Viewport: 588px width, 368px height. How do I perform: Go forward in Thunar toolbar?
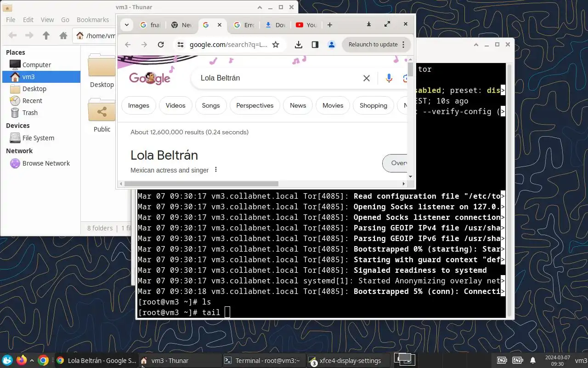(x=29, y=35)
